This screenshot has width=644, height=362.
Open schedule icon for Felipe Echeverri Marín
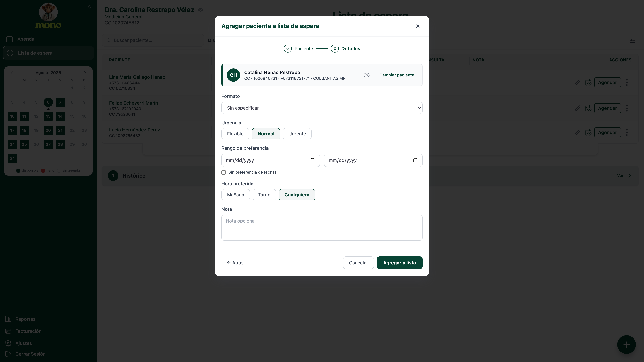pyautogui.click(x=588, y=108)
